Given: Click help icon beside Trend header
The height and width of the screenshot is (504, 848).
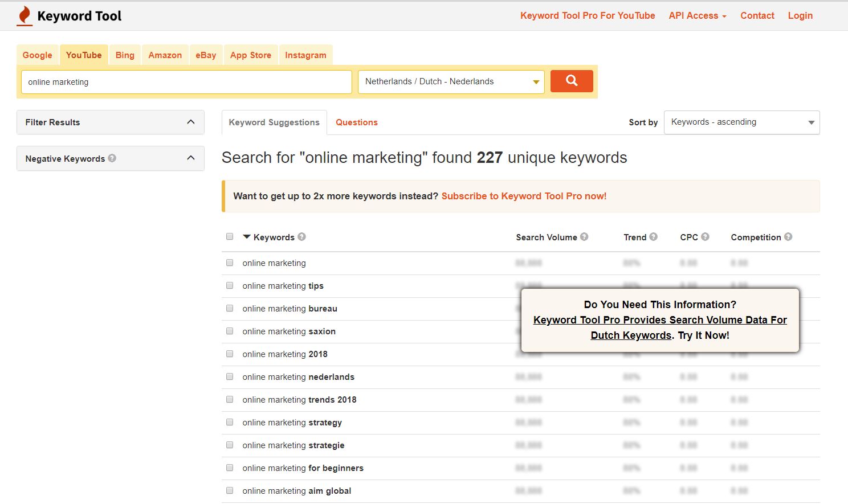Looking at the screenshot, I should tap(654, 237).
